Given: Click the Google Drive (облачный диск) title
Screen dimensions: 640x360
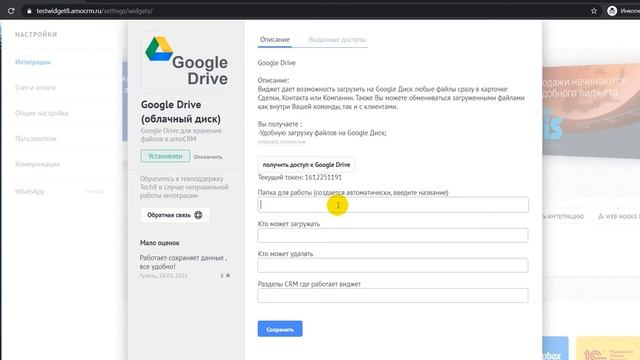Looking at the screenshot, I should coord(181,112).
